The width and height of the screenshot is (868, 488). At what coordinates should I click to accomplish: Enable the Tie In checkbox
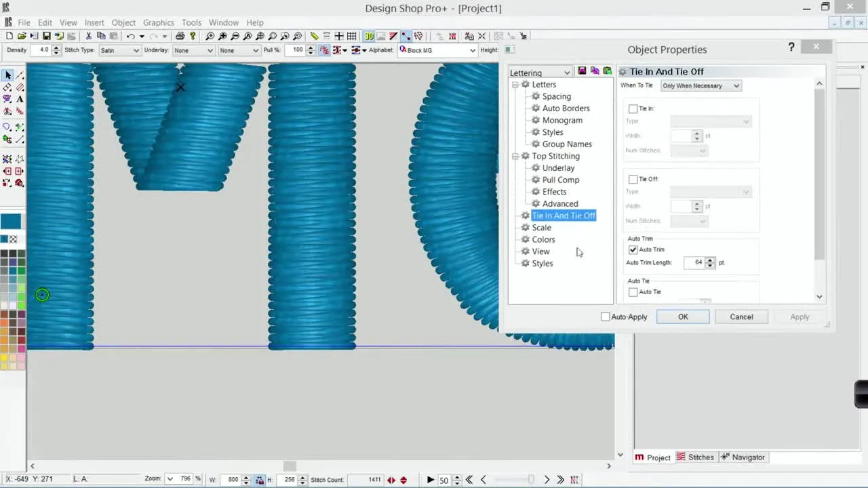pos(633,108)
